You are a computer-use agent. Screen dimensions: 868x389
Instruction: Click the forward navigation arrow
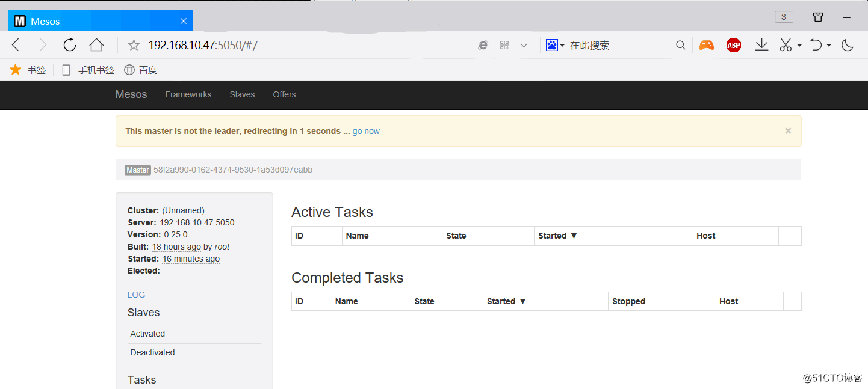(43, 44)
